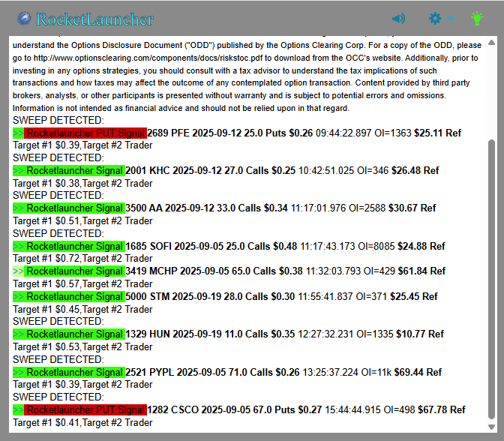Click the MCHP Rocketlauncher Signal label
The height and width of the screenshot is (441, 504).
[74, 271]
